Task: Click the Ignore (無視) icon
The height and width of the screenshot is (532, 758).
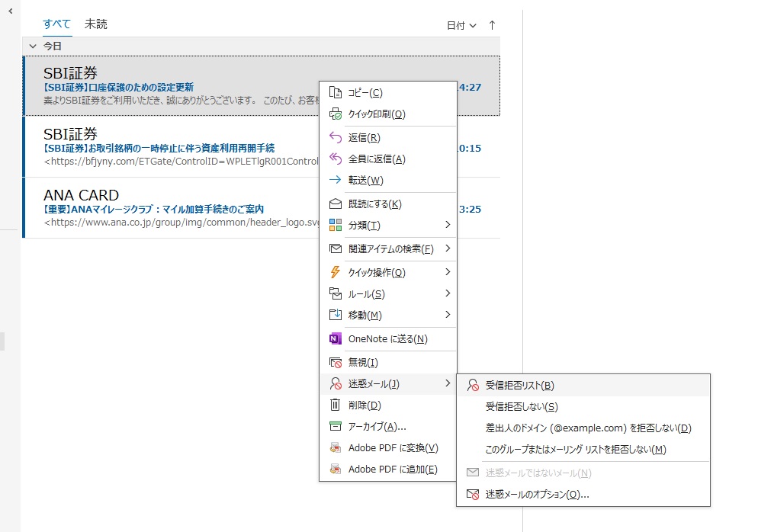Action: (335, 362)
